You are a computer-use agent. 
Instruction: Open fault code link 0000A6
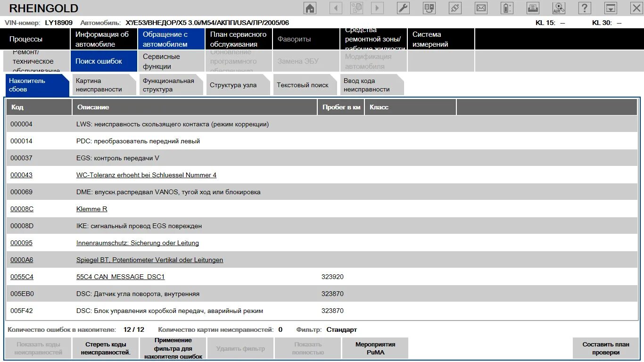[x=22, y=260]
